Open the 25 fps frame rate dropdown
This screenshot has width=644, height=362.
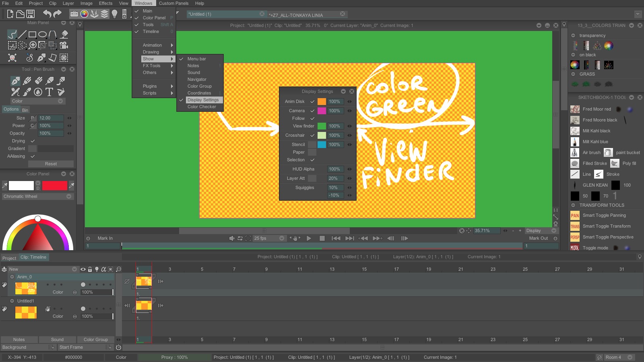pos(269,238)
